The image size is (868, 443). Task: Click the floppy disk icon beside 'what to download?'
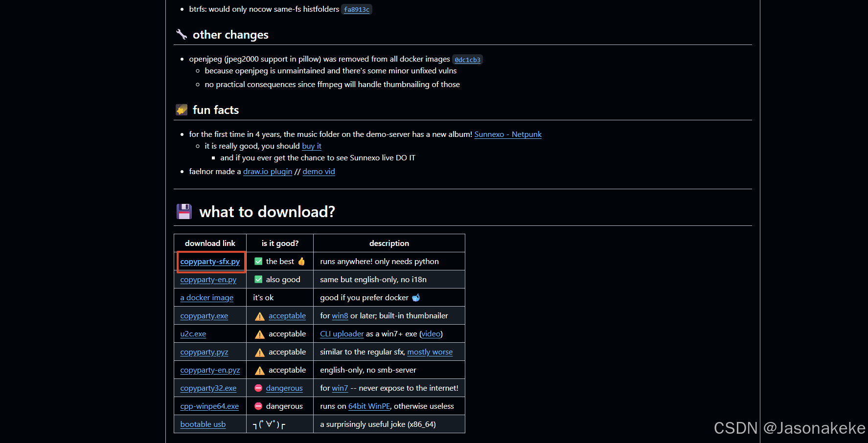point(184,212)
